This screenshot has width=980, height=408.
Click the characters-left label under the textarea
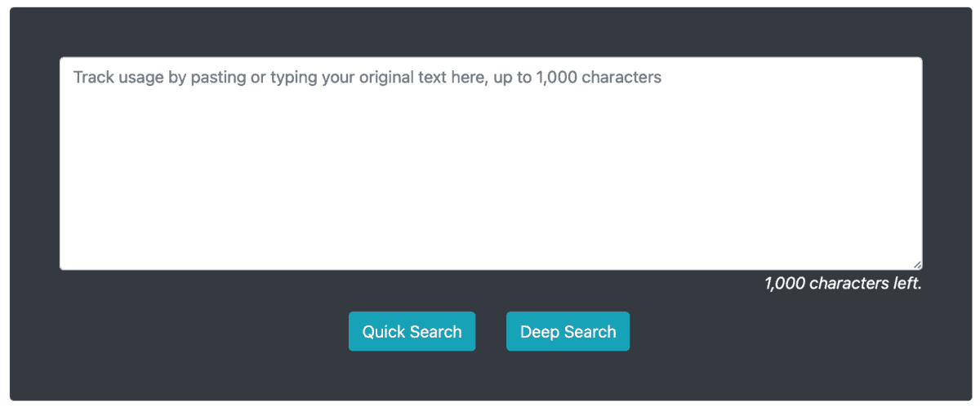[843, 284]
